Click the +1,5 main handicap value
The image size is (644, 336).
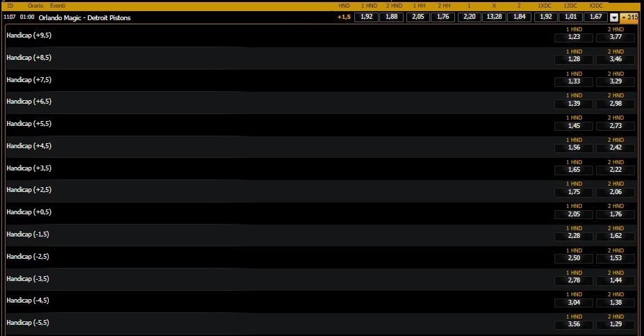point(344,17)
